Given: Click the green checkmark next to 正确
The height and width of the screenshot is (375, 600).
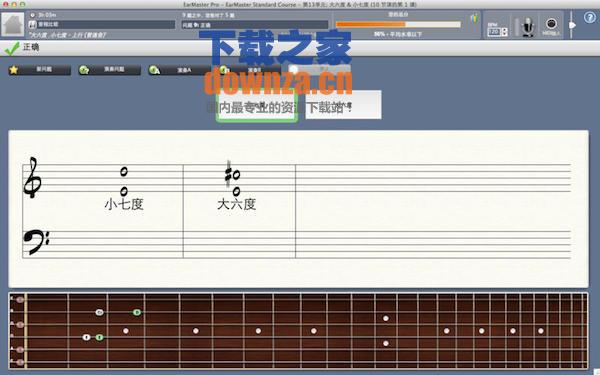Looking at the screenshot, I should tap(12, 48).
